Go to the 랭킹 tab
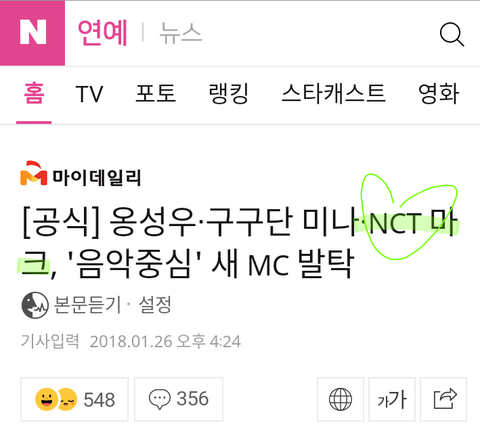This screenshot has height=442, width=480. [229, 94]
